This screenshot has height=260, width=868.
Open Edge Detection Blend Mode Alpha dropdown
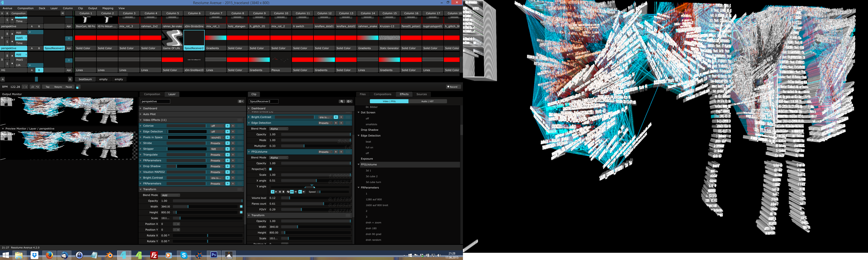[279, 129]
